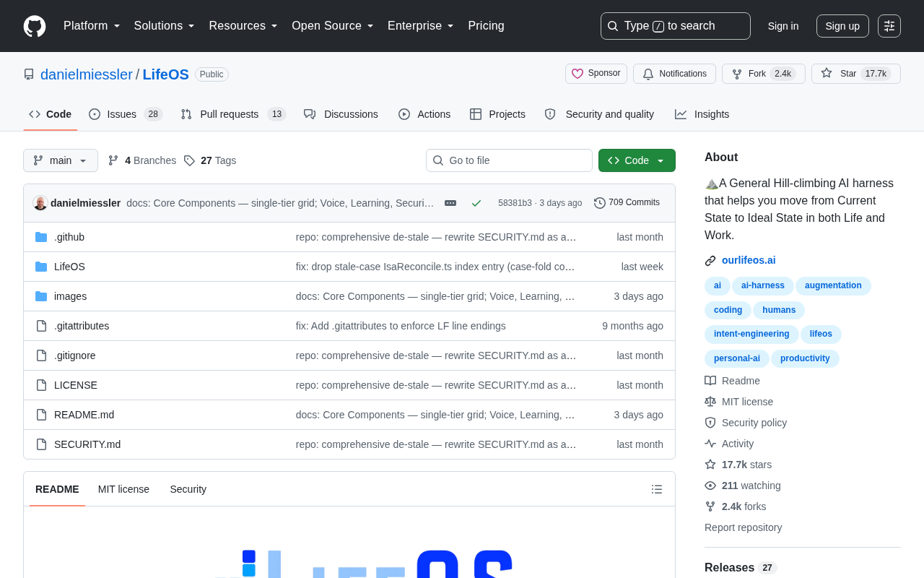Screen dimensions: 924x578
Task: Fork the LifeOS repository
Action: (764, 74)
